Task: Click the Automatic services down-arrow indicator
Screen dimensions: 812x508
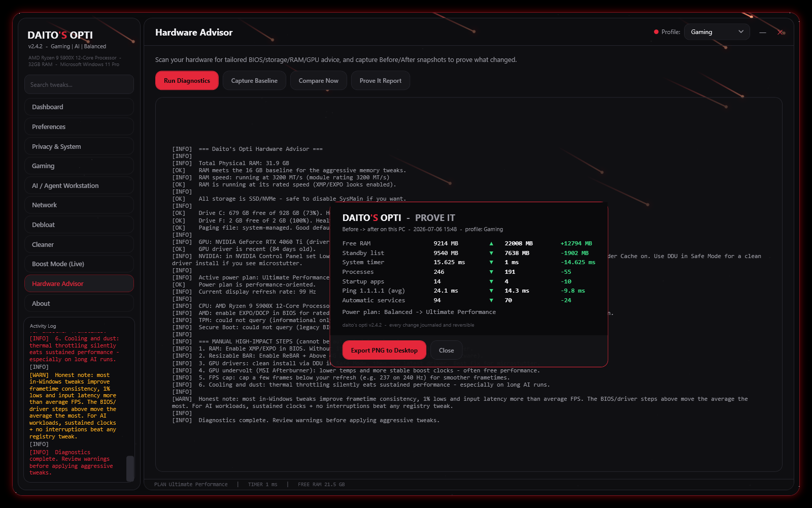Action: [491, 301]
